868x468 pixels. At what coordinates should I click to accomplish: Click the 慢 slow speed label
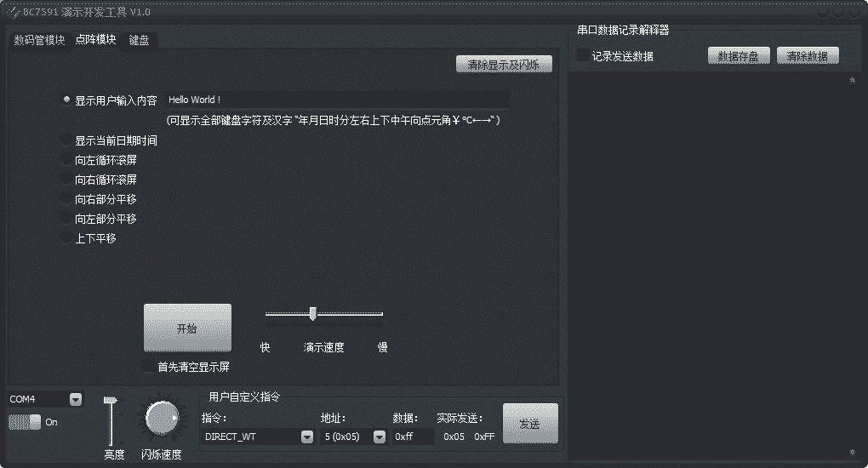383,347
